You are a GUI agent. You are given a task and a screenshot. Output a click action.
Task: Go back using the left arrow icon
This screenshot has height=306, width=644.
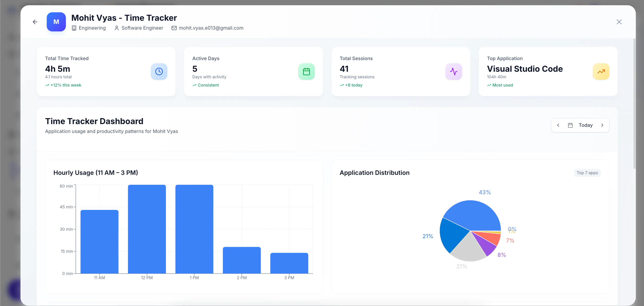click(x=35, y=22)
